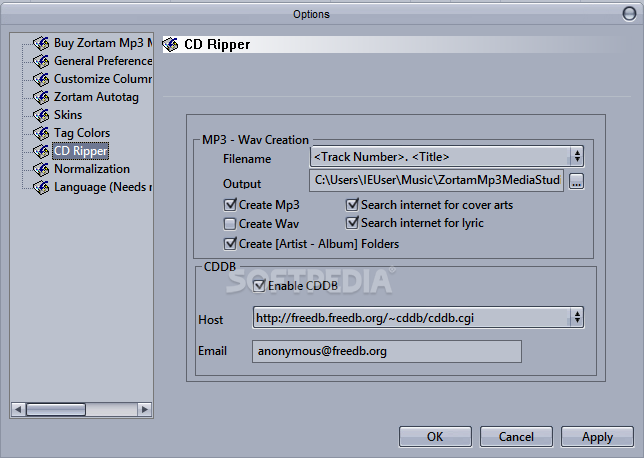Toggle Search internet for cover arts
644x458 pixels.
(x=352, y=205)
